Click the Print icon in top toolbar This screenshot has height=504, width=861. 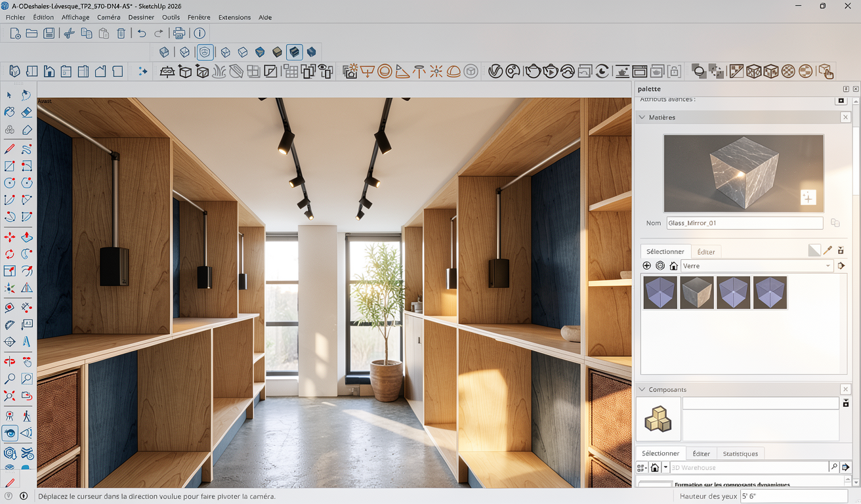[178, 33]
